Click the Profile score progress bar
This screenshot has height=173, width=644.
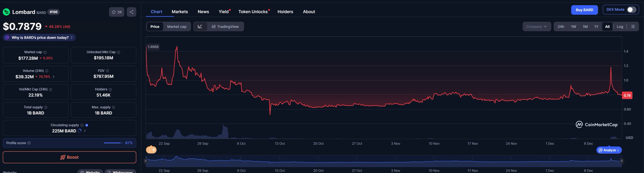point(114,143)
